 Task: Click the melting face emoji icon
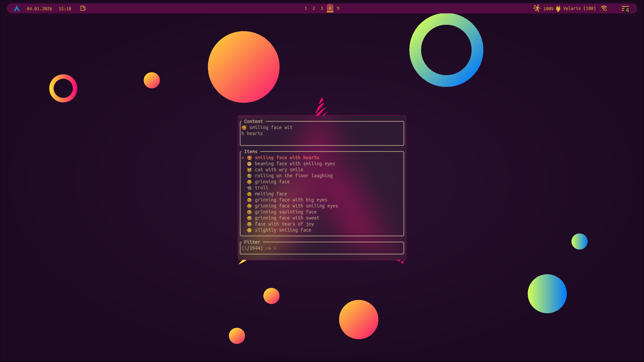click(x=249, y=194)
